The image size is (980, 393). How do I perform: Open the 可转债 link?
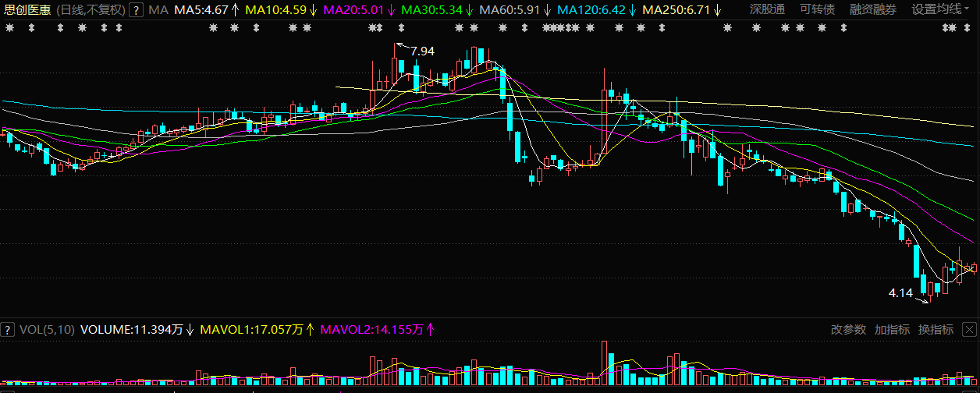817,10
